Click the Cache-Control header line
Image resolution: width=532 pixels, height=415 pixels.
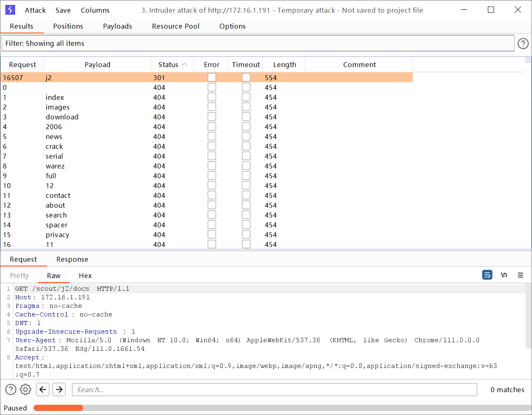tap(63, 314)
